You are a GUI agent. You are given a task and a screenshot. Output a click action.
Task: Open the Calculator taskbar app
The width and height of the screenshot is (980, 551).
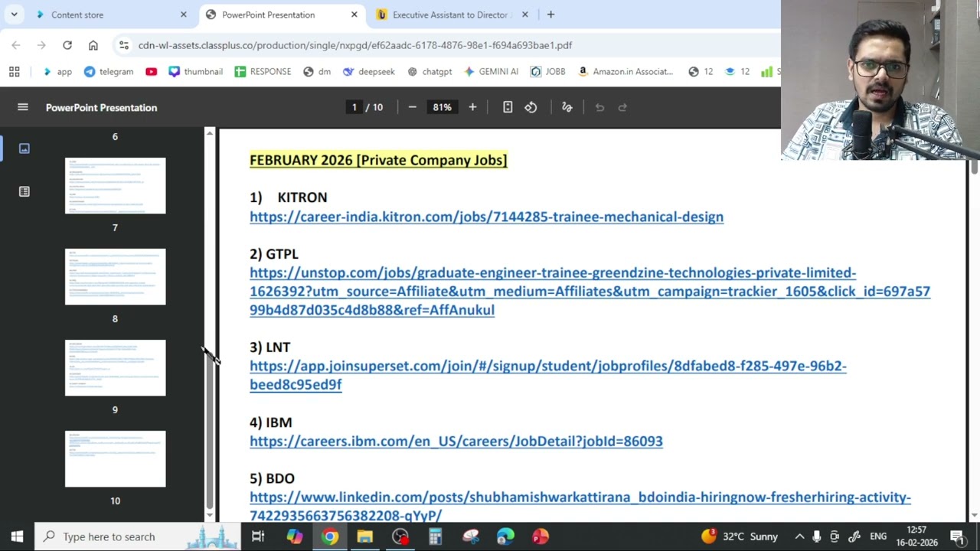coord(435,536)
